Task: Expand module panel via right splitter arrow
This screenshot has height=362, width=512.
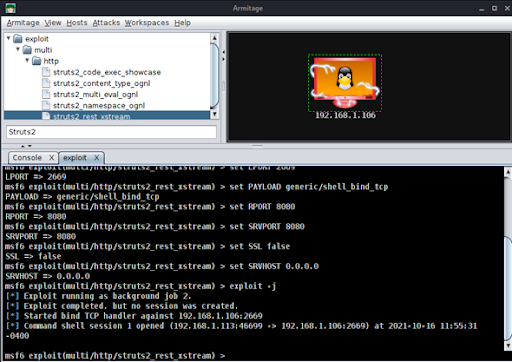Action: click(x=223, y=59)
